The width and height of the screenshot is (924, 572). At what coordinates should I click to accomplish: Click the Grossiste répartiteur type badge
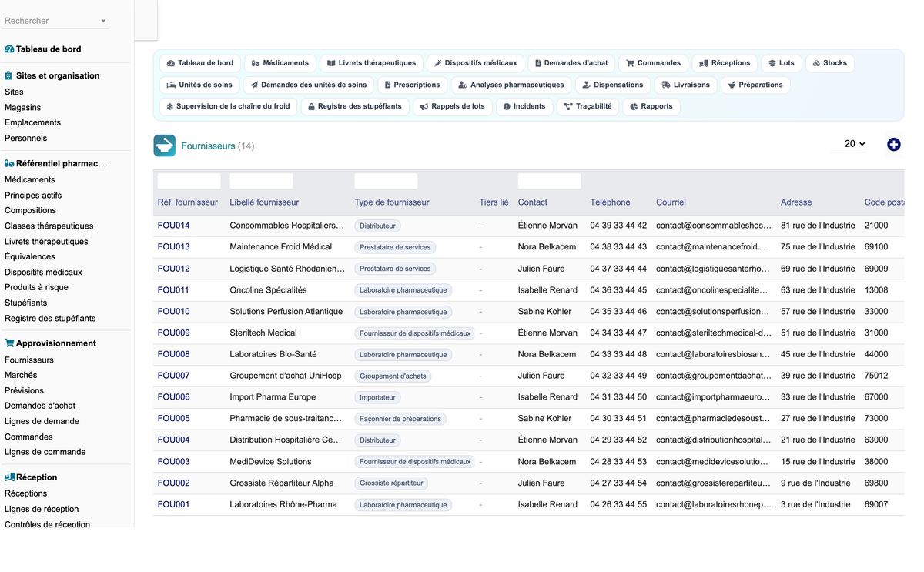[x=391, y=483]
